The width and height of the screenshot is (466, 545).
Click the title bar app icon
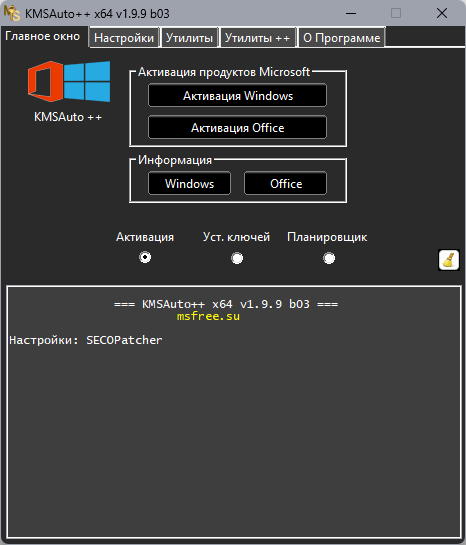pyautogui.click(x=12, y=13)
